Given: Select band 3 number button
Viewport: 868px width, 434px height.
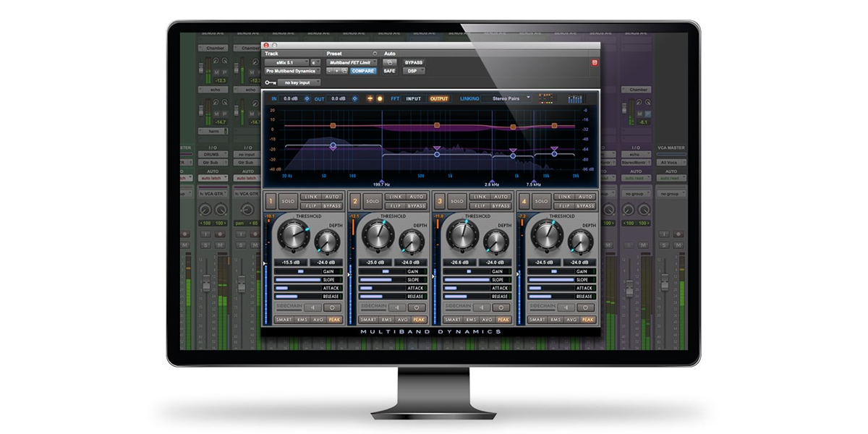Looking at the screenshot, I should coord(439,201).
